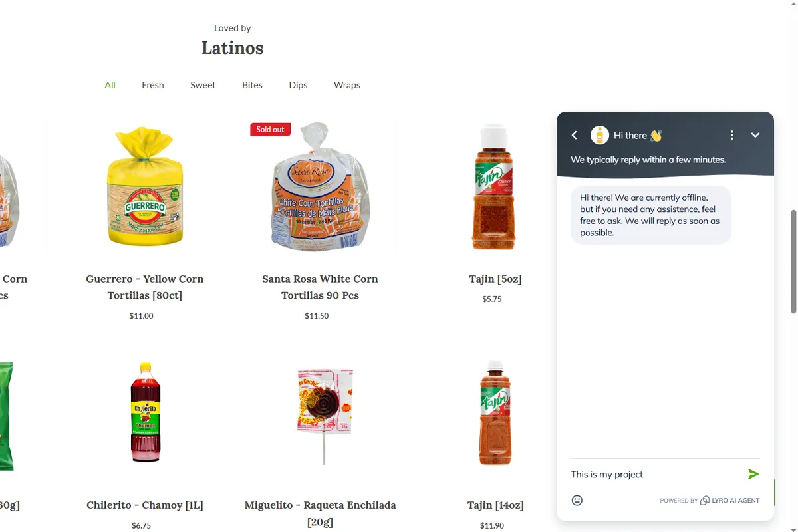View the Tajin 5oz bottle image
Image resolution: width=798 pixels, height=532 pixels.
[x=495, y=186]
